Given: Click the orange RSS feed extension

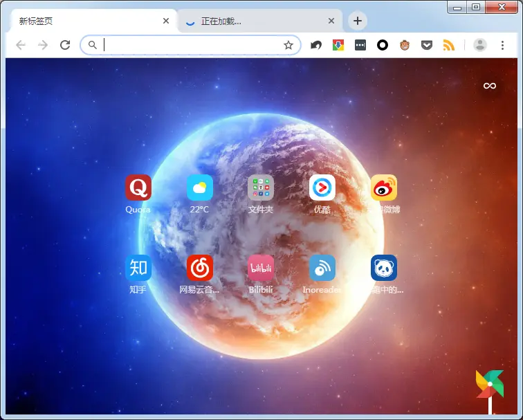Looking at the screenshot, I should click(x=449, y=45).
